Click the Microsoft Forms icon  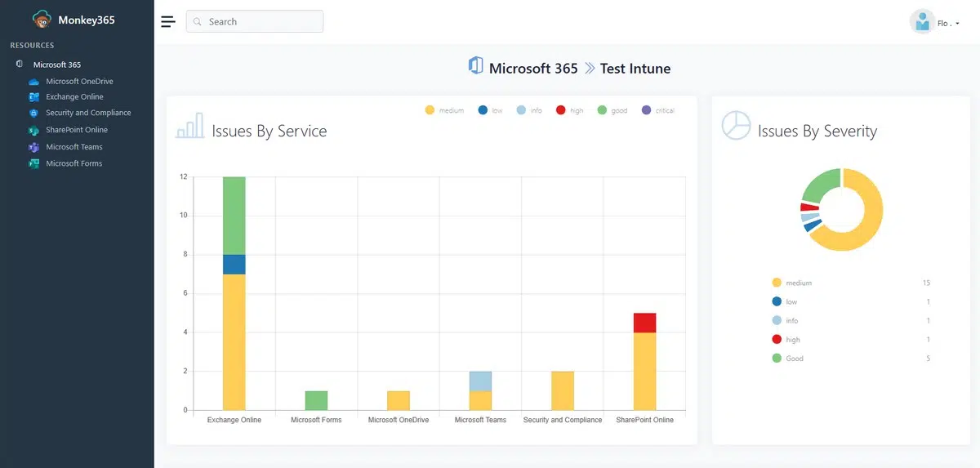click(33, 163)
